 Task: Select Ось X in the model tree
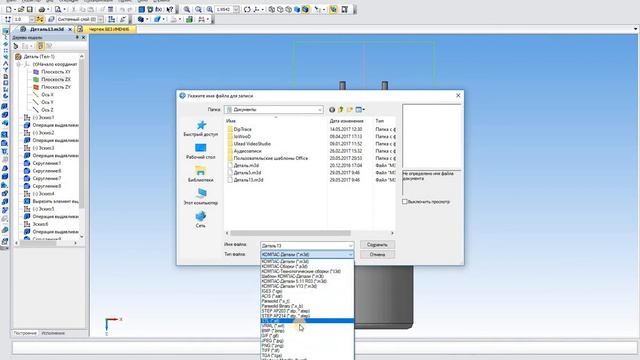[43, 95]
